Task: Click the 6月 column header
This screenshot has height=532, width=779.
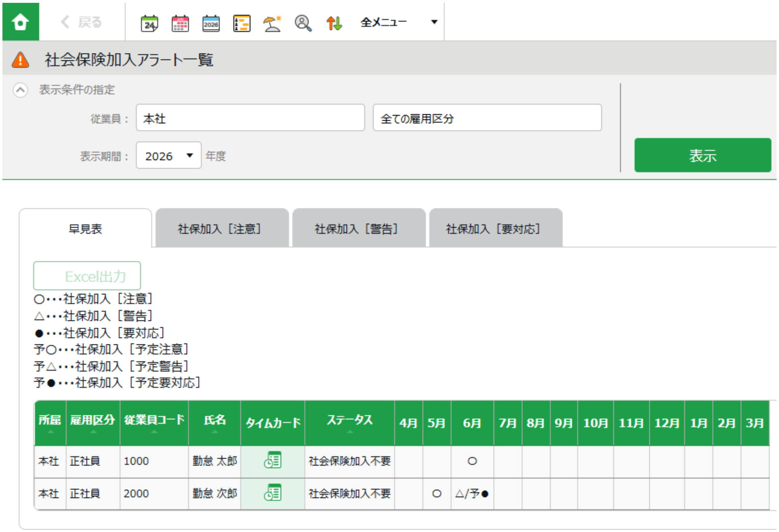Action: coord(472,423)
